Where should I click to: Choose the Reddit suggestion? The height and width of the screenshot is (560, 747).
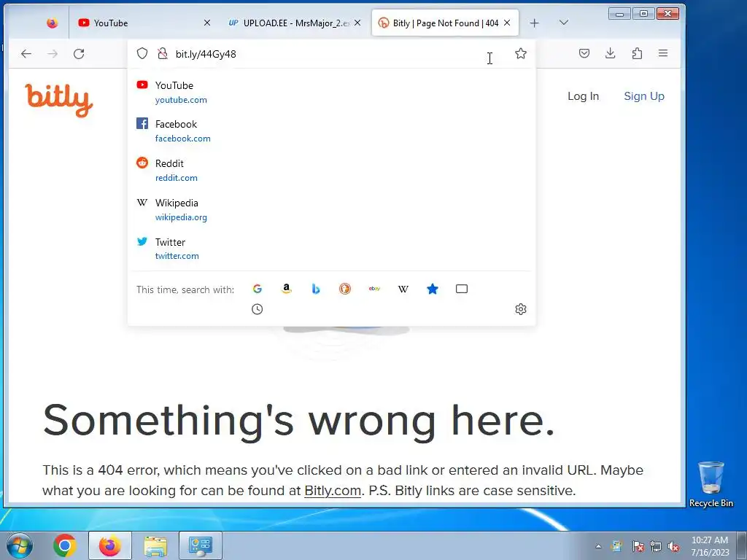click(332, 170)
